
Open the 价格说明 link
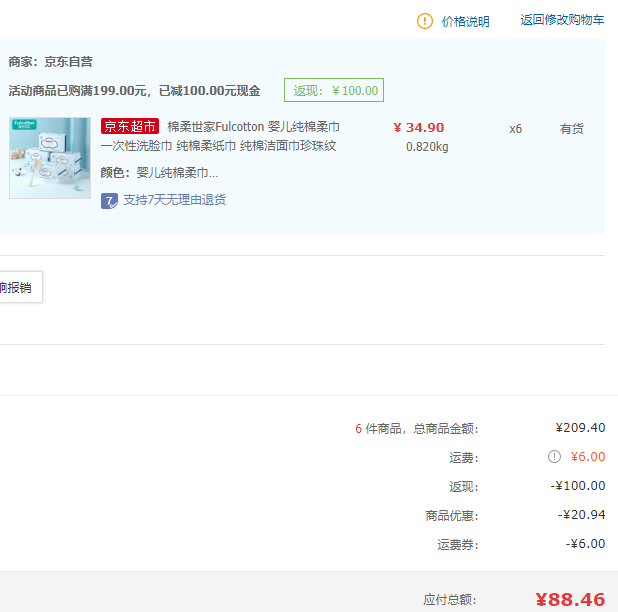[465, 21]
